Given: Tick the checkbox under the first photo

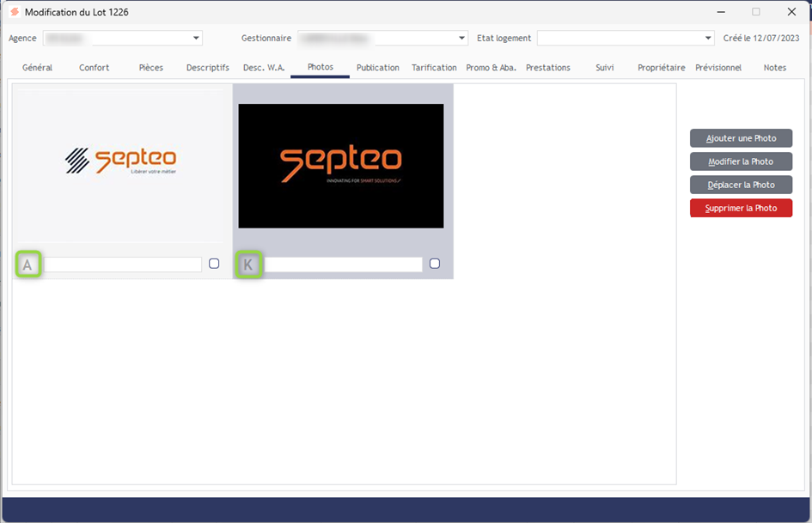Looking at the screenshot, I should pos(214,264).
